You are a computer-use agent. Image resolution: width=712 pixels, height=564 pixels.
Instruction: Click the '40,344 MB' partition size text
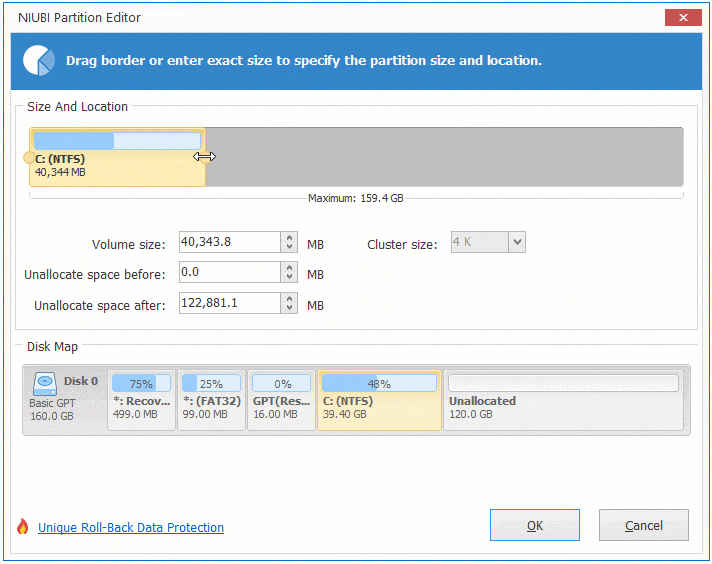60,172
